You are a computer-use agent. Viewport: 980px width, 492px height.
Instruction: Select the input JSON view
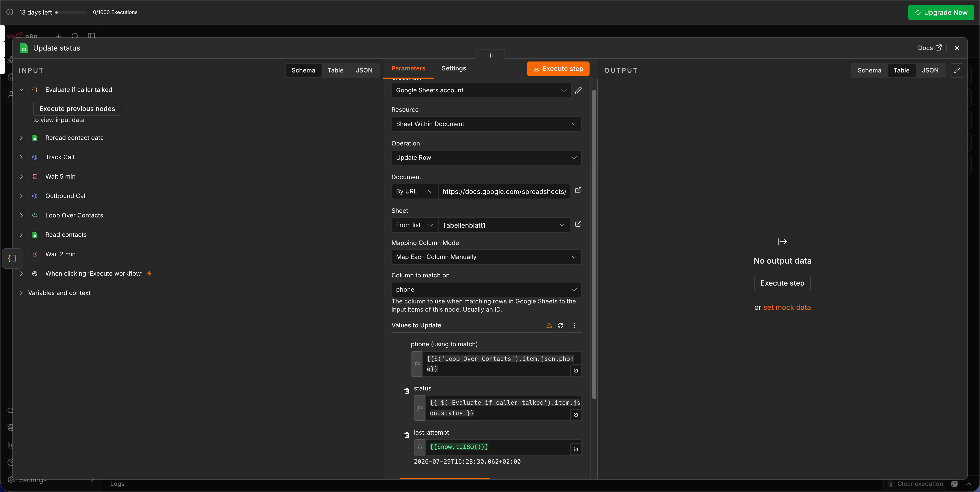pos(364,70)
